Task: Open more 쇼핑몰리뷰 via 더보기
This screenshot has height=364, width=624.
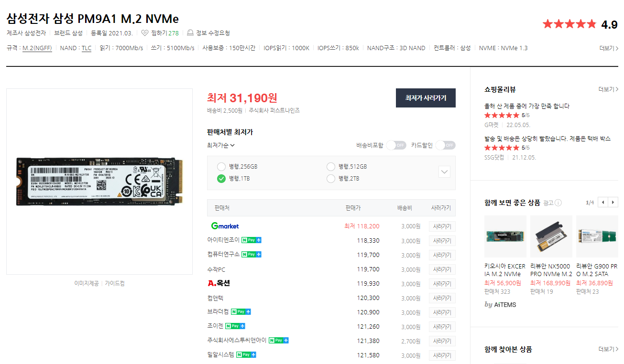Action: (608, 89)
